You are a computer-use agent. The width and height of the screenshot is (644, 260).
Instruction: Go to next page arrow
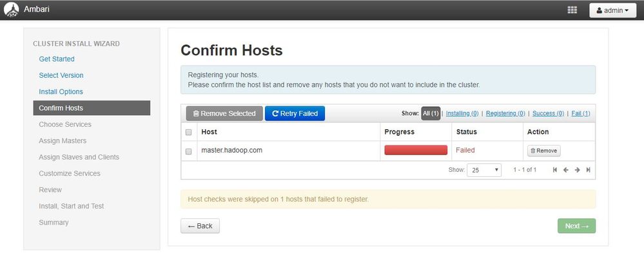(577, 170)
